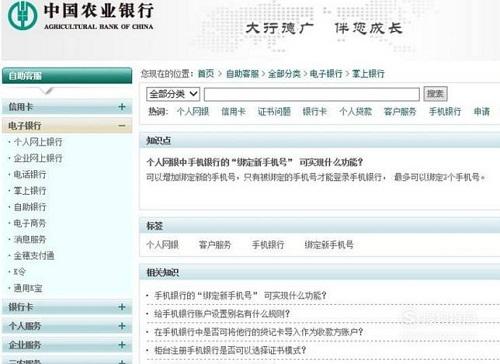Click the slogan 大行德广 伴您成长

pyautogui.click(x=324, y=28)
